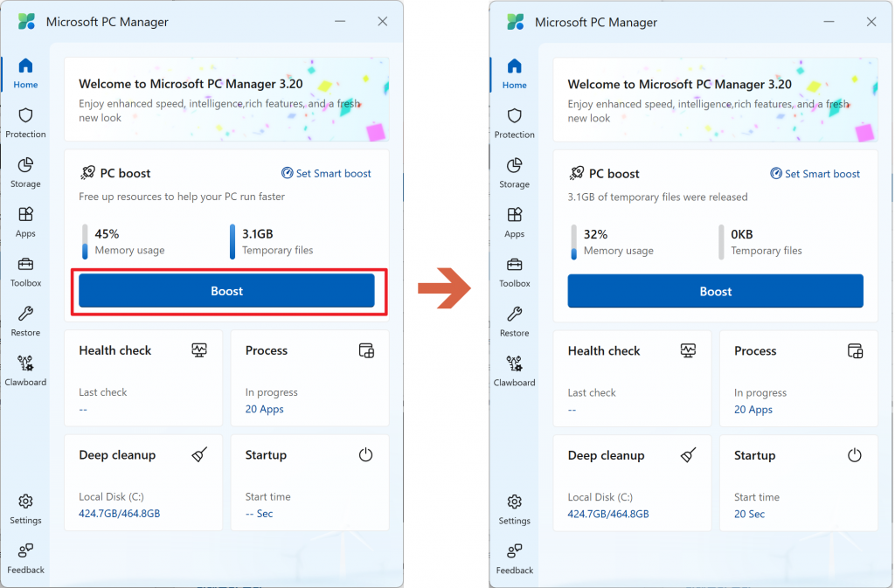This screenshot has height=588, width=895.
Task: Click Set Smart boost link in left window
Action: click(326, 173)
